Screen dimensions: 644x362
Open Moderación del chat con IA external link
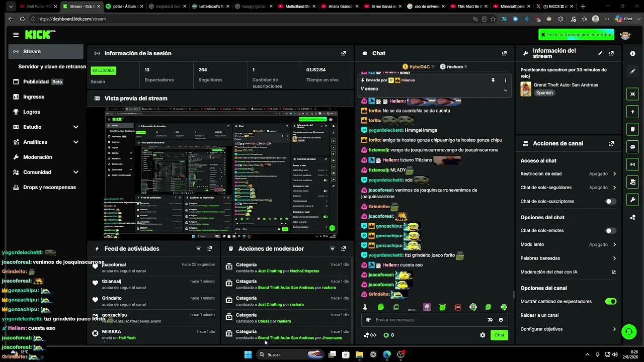pyautogui.click(x=614, y=272)
